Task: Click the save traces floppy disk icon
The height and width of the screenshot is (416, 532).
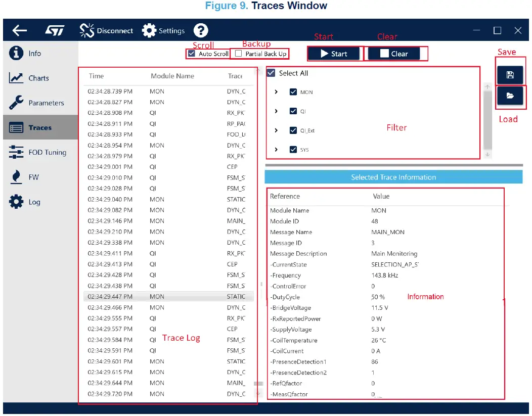Action: coord(510,75)
